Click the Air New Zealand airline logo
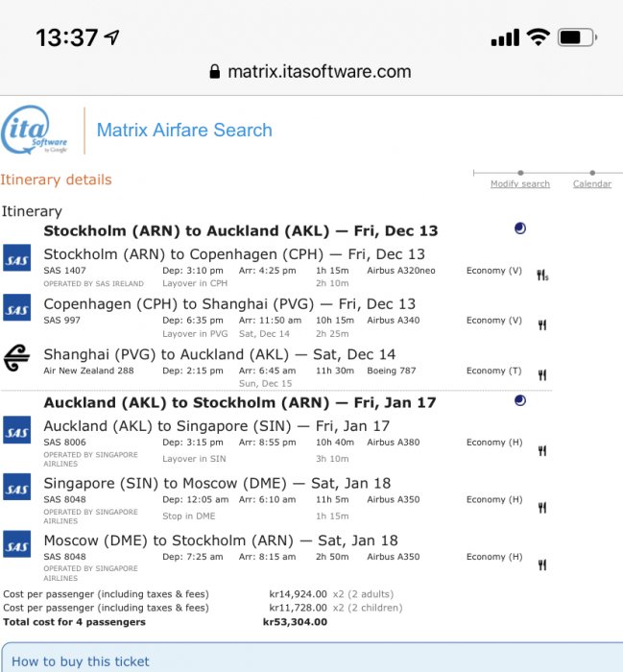 click(x=16, y=357)
